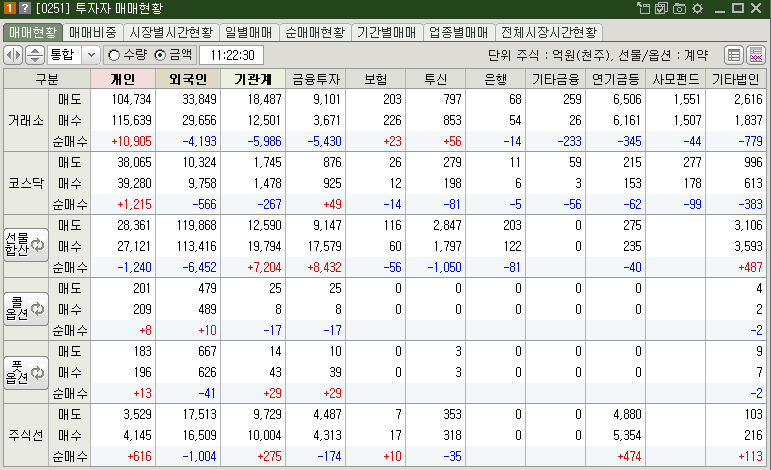771x470 pixels.
Task: Select the 수량 radio button
Action: click(114, 55)
